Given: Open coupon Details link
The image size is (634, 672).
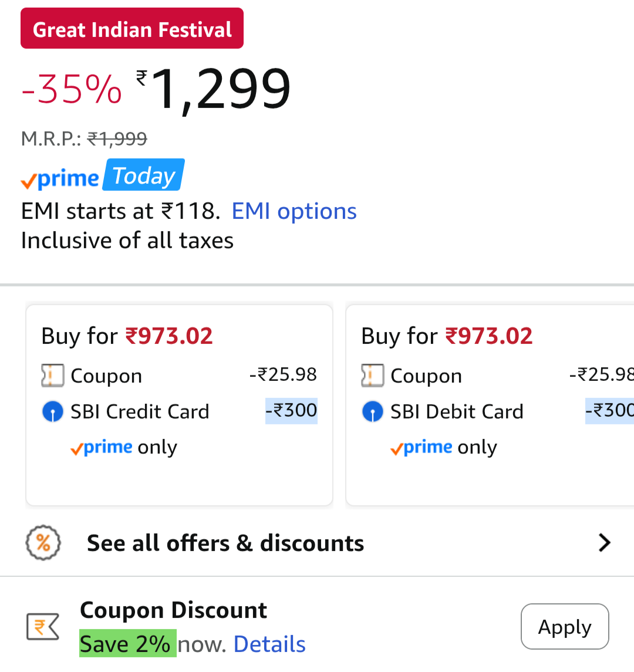Looking at the screenshot, I should tap(269, 644).
